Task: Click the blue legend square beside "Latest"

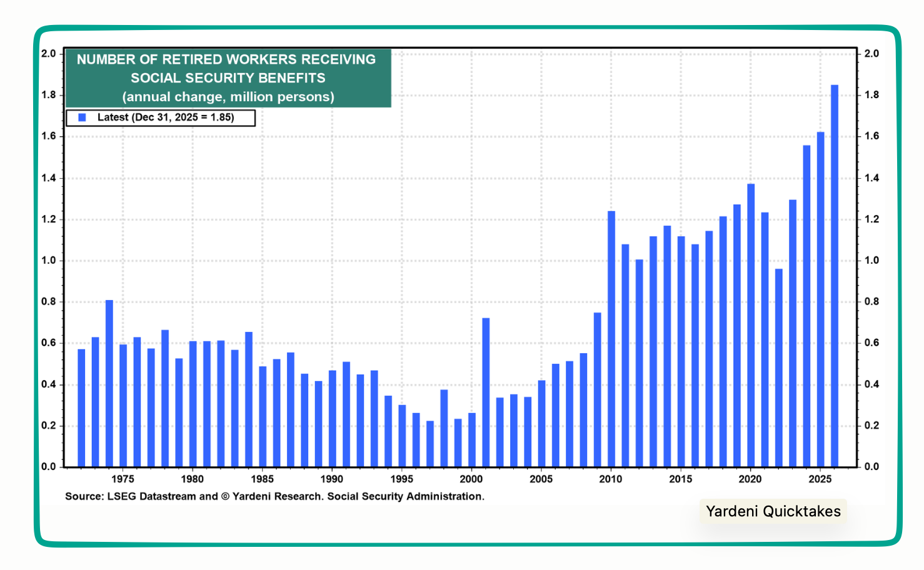Action: pos(82,117)
